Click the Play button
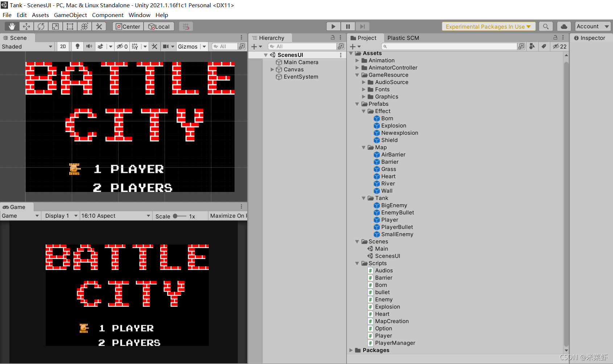The width and height of the screenshot is (613, 364). coord(334,26)
